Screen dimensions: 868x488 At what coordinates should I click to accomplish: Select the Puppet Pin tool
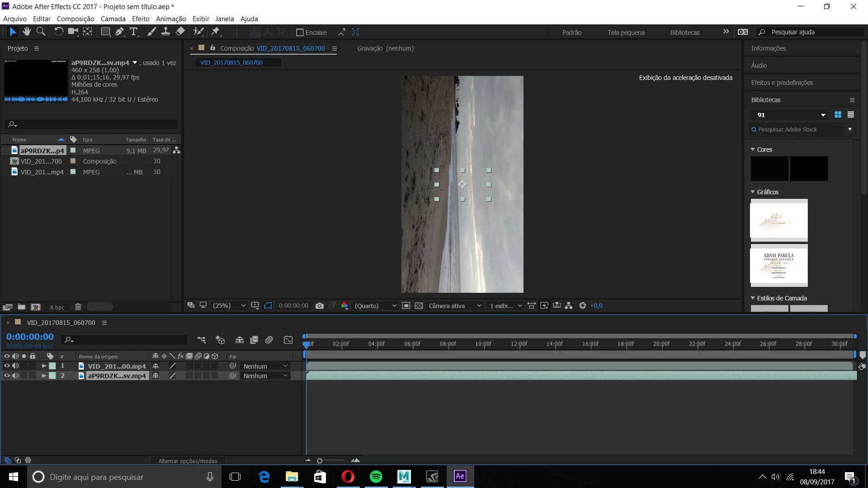[216, 32]
